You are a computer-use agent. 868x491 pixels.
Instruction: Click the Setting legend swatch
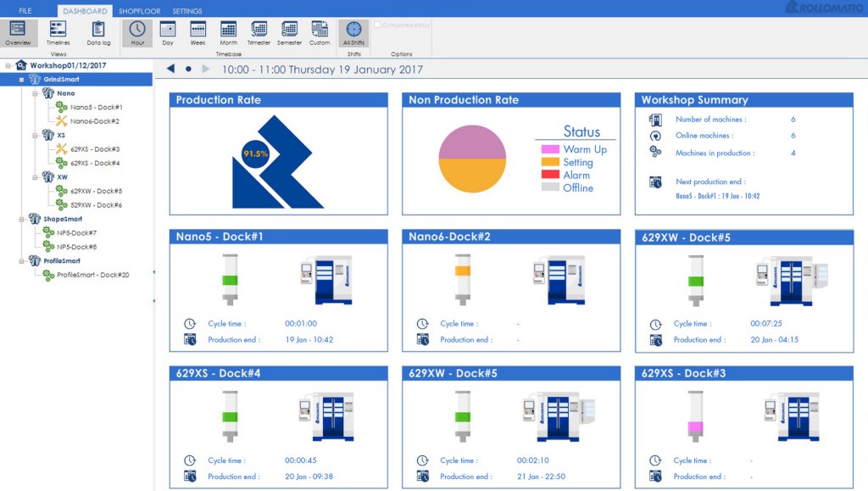550,162
